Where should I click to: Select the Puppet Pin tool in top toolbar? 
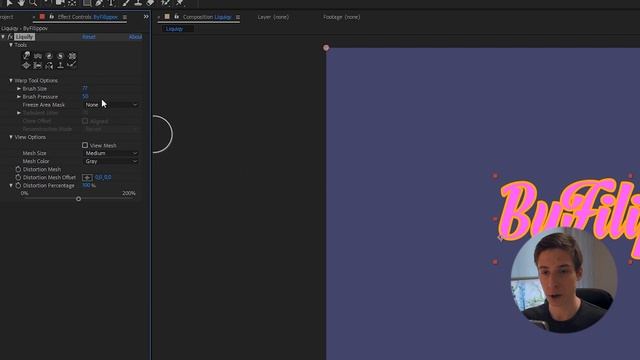[x=180, y=3]
